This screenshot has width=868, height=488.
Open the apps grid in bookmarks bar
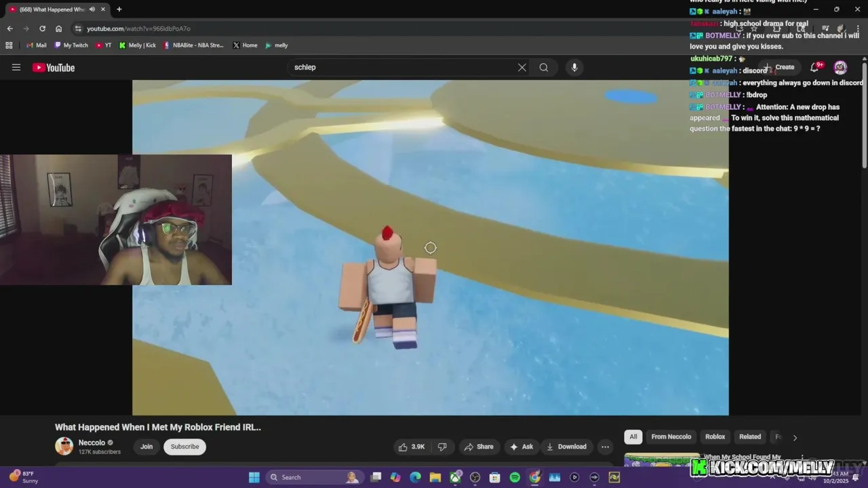click(x=9, y=45)
